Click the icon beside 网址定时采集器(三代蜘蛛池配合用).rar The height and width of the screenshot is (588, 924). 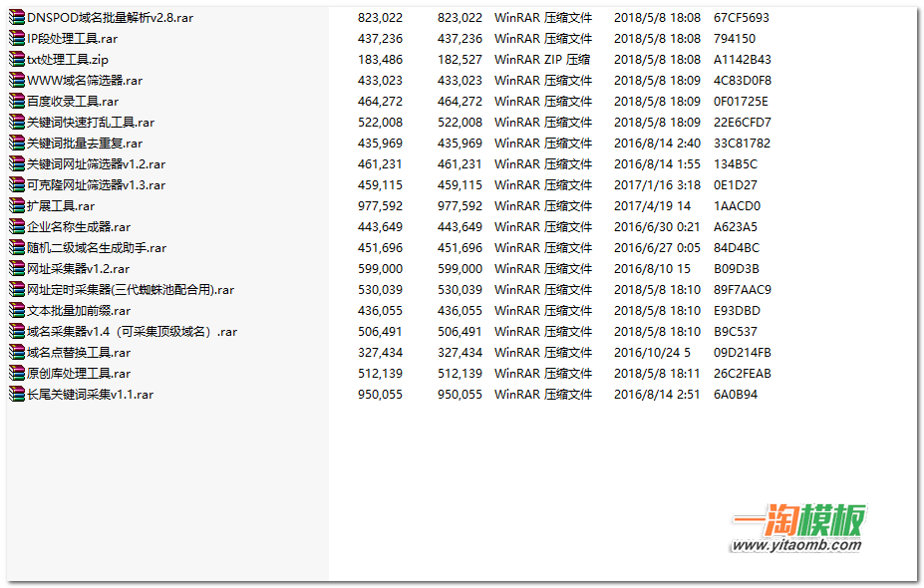[17, 289]
